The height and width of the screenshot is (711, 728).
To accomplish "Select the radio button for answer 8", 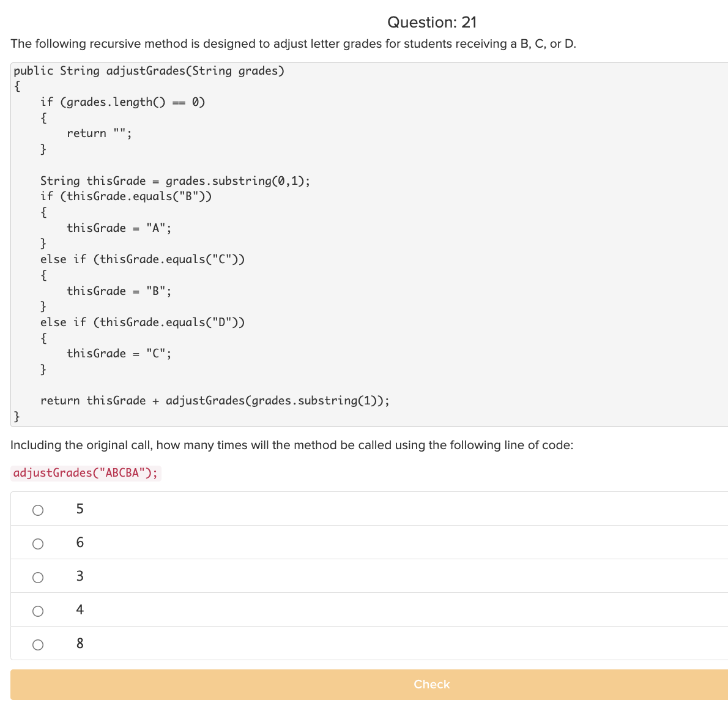I will tap(38, 644).
